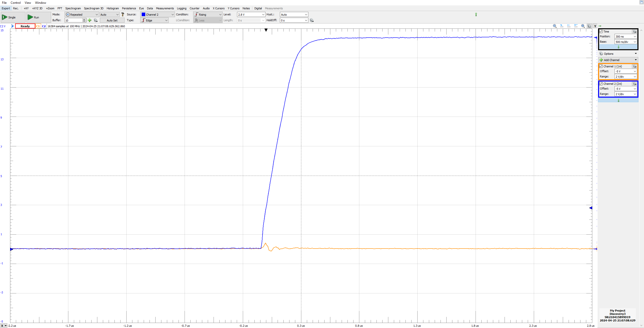Open the FFT view
Screen dimensions: 644x328
tap(60, 8)
